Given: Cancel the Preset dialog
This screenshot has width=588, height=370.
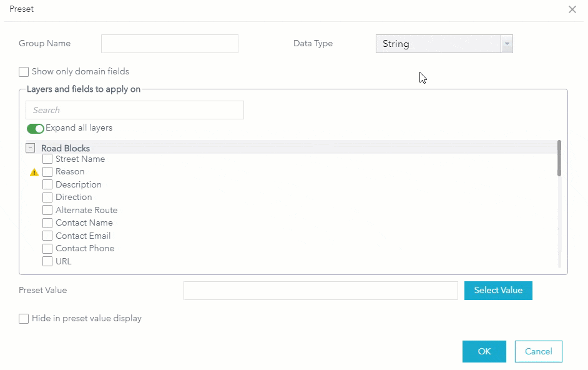Looking at the screenshot, I should tap(538, 351).
